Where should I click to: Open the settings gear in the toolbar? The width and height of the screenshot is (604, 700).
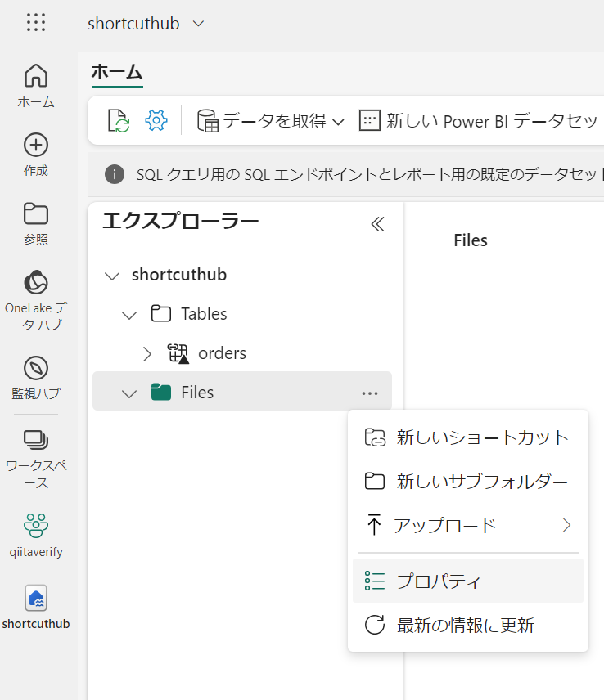tap(156, 120)
